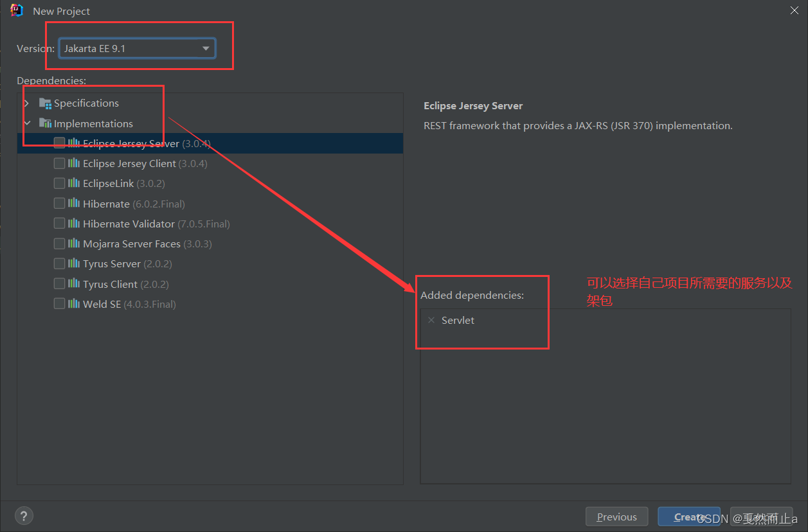Check the Weld SE dependency box
This screenshot has width=808, height=532.
tap(59, 303)
